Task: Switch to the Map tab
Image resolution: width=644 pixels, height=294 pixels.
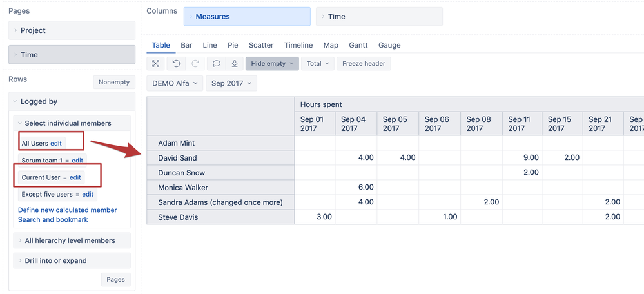Action: [x=331, y=45]
